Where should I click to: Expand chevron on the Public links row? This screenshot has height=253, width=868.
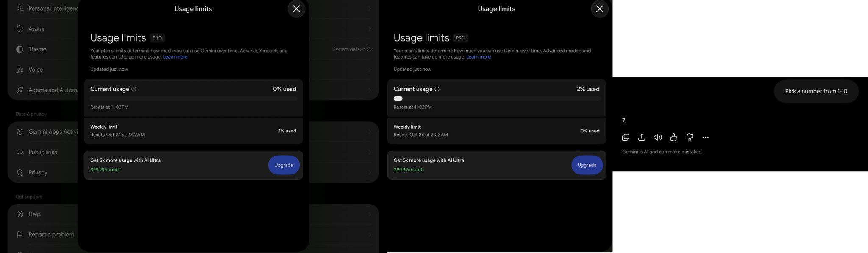coord(370,152)
